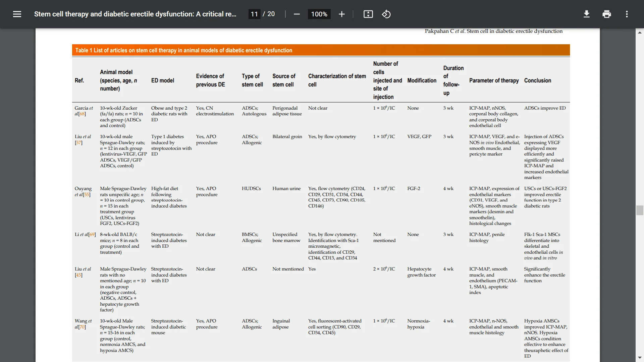Click the 'VEGF, GFP' modification cell
This screenshot has height=362, width=644.
[419, 137]
